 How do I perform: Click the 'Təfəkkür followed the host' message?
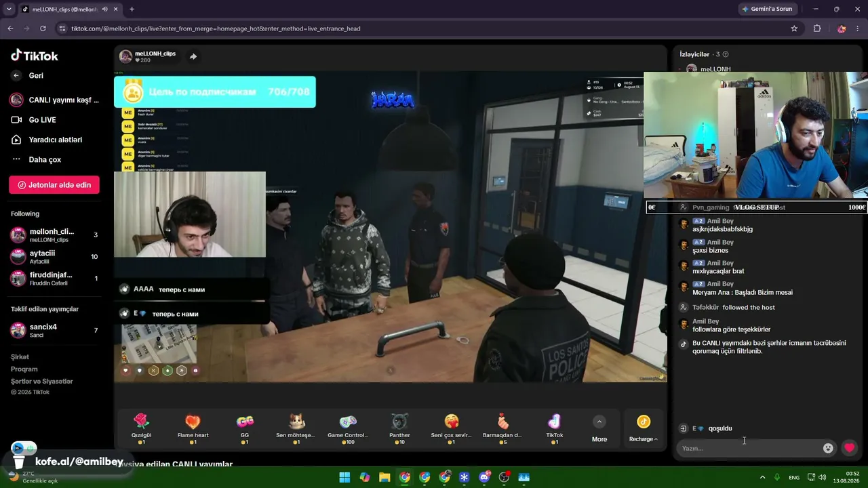[x=734, y=308]
